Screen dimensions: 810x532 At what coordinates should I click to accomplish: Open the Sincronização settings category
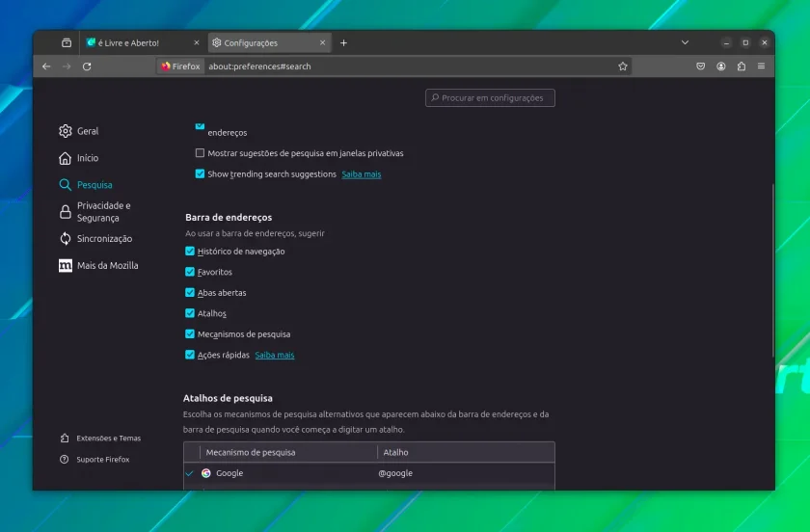[x=95, y=239]
